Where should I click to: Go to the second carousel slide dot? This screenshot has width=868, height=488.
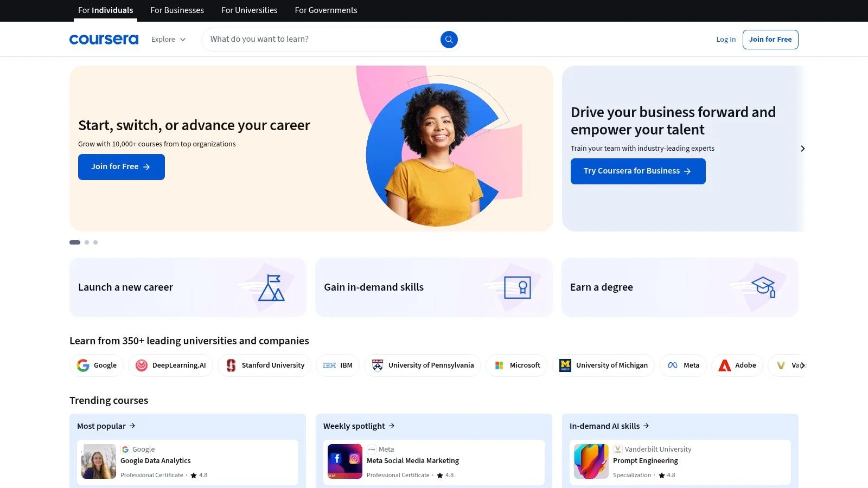pos(87,242)
